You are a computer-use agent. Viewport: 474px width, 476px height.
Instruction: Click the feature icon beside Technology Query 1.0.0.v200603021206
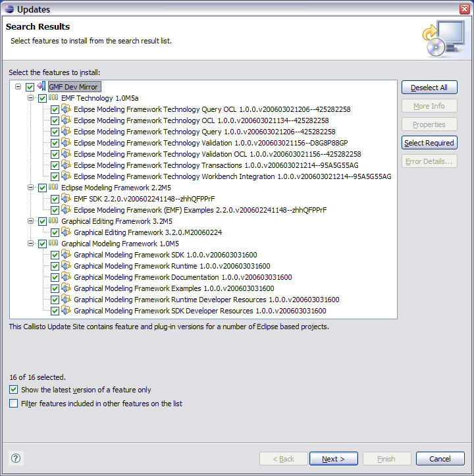[66, 132]
